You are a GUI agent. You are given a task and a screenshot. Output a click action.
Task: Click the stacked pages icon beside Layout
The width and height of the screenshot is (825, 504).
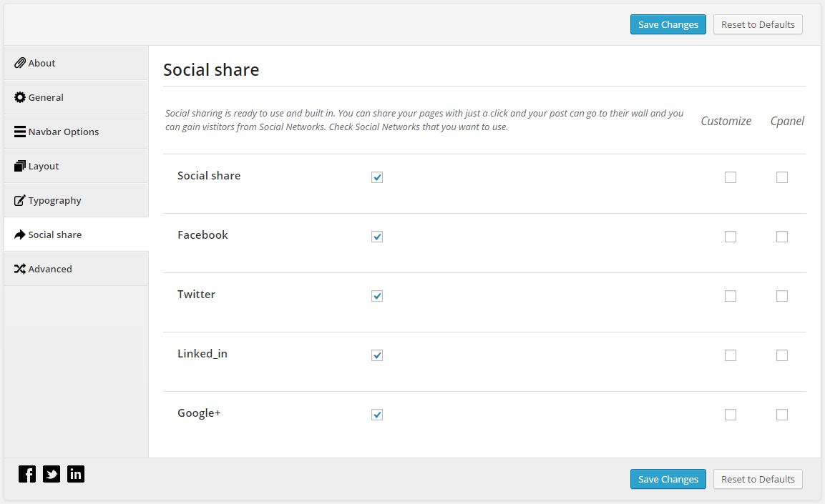(20, 166)
